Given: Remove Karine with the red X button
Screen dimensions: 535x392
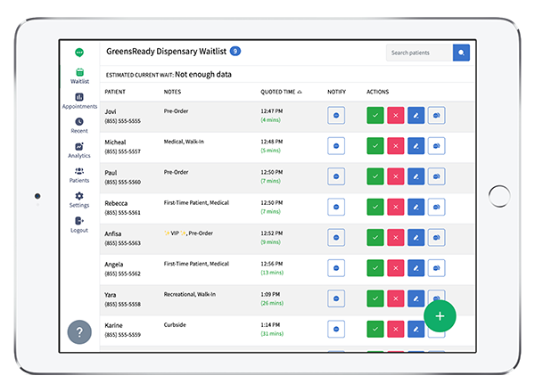Looking at the screenshot, I should [396, 329].
